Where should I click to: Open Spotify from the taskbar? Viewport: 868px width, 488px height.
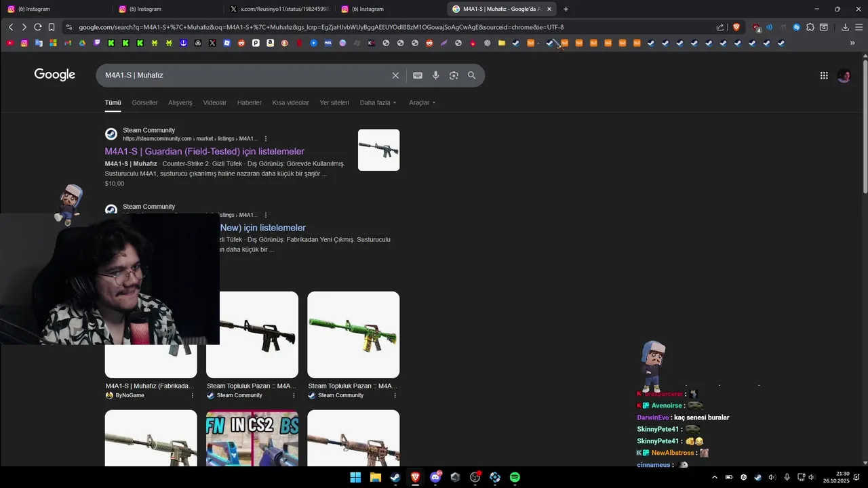(x=515, y=477)
